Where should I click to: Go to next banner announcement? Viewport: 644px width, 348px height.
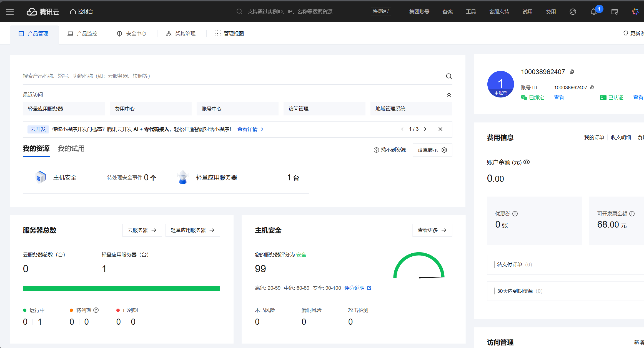click(x=425, y=129)
